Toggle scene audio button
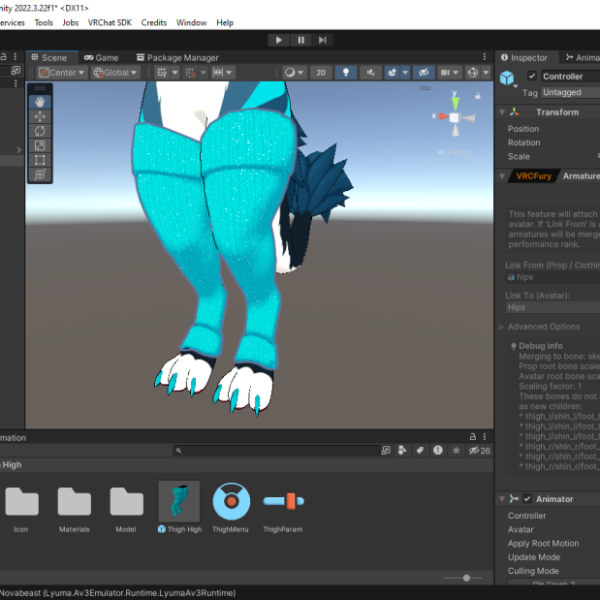This screenshot has width=600, height=600. pyautogui.click(x=370, y=72)
